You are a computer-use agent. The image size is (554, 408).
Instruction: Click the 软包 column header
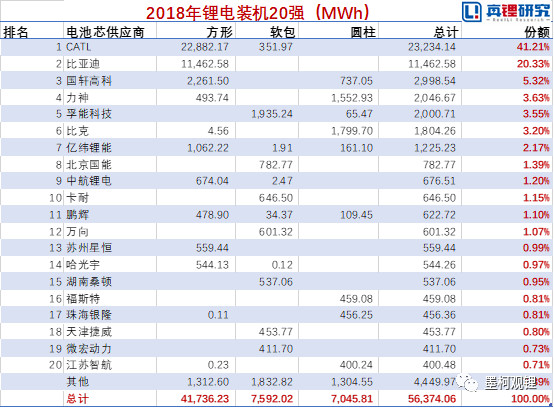(x=282, y=32)
